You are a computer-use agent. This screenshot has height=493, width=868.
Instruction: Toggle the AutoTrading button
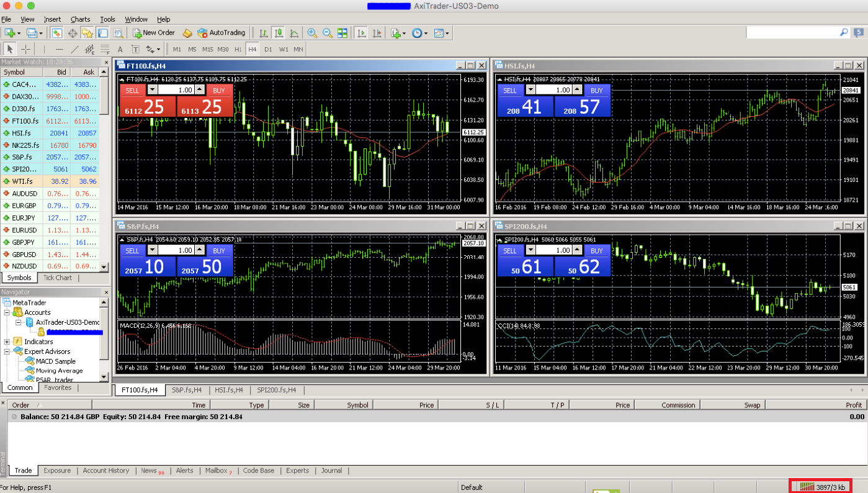pos(221,33)
